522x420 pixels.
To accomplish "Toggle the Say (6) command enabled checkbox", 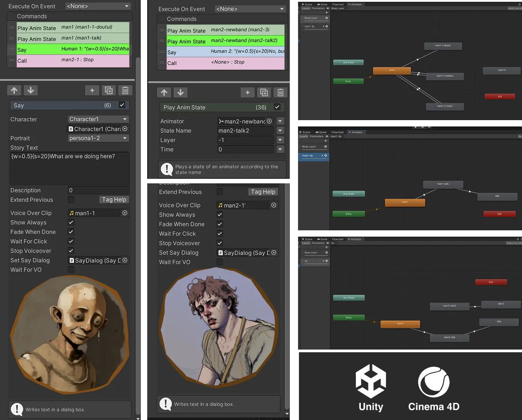I will [121, 105].
